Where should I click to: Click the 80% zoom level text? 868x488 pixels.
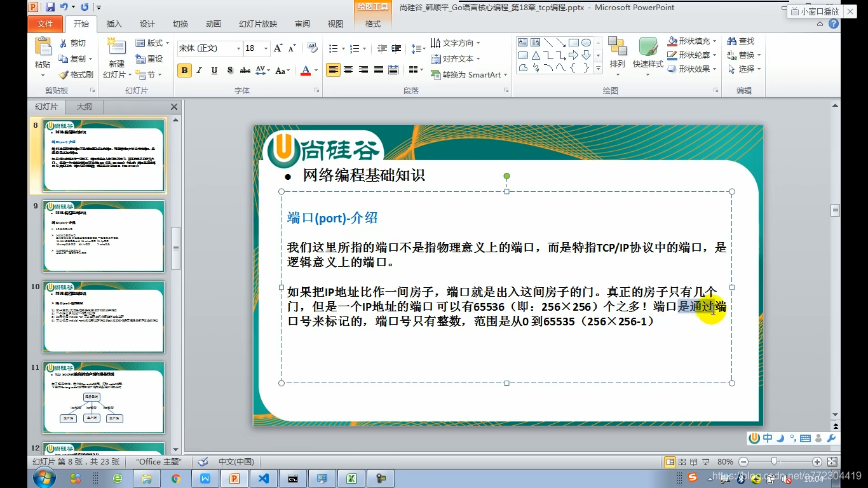tap(725, 462)
